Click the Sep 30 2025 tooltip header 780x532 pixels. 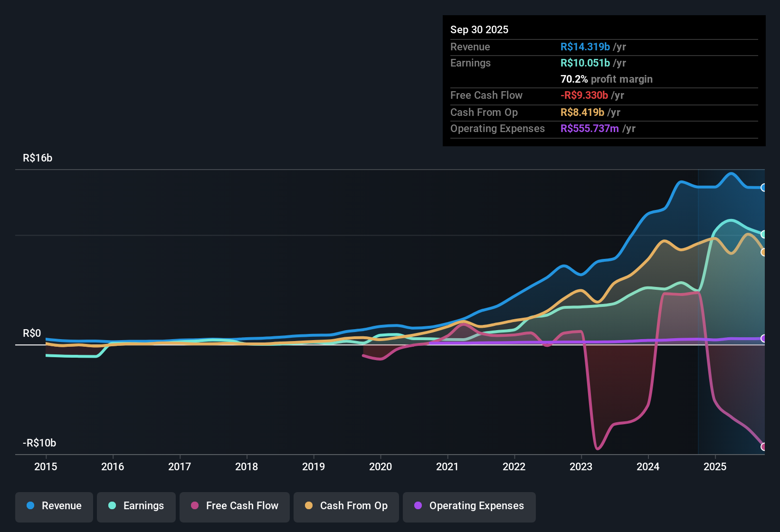[x=479, y=29]
